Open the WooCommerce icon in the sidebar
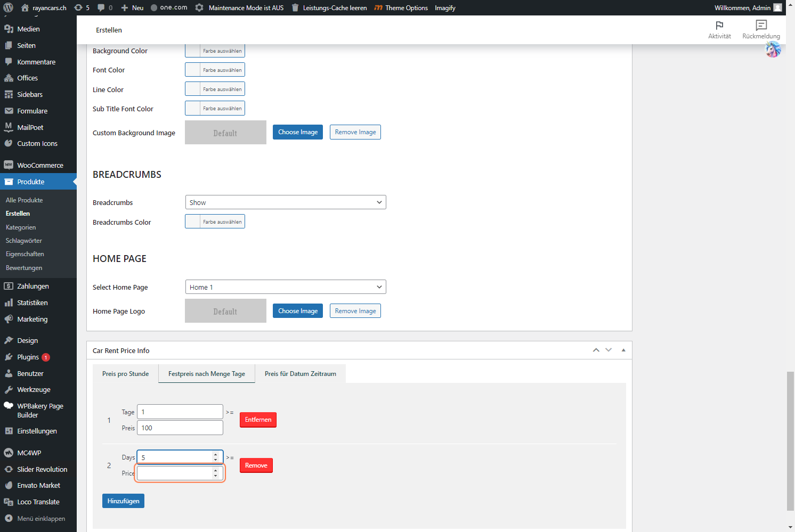Image resolution: width=795 pixels, height=532 pixels. click(x=9, y=165)
